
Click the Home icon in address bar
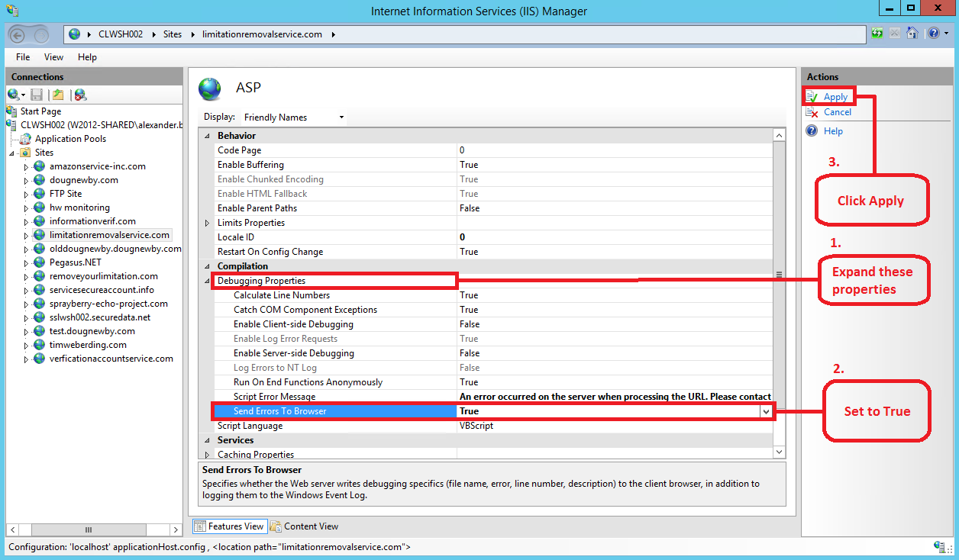pos(912,34)
